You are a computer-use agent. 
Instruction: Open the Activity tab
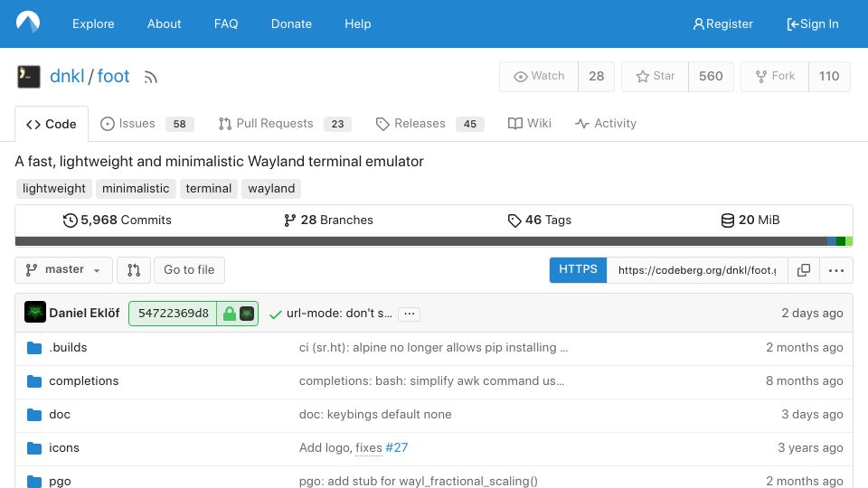606,124
